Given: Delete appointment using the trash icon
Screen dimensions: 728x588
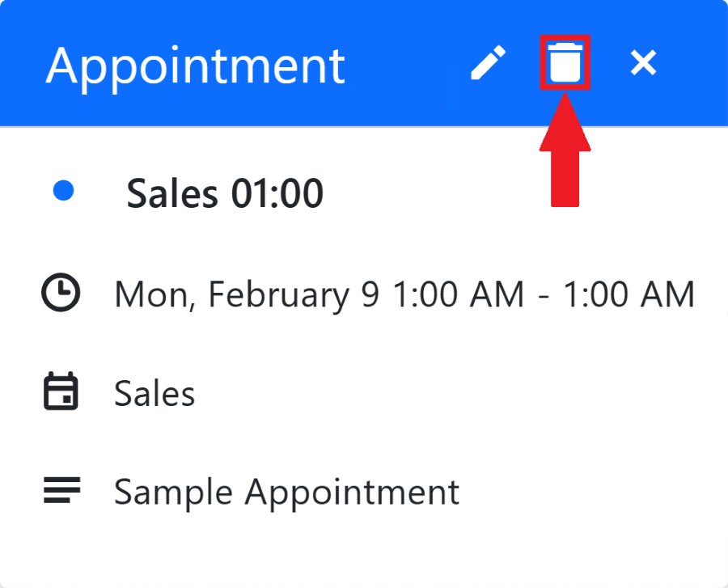Looking at the screenshot, I should 565,63.
